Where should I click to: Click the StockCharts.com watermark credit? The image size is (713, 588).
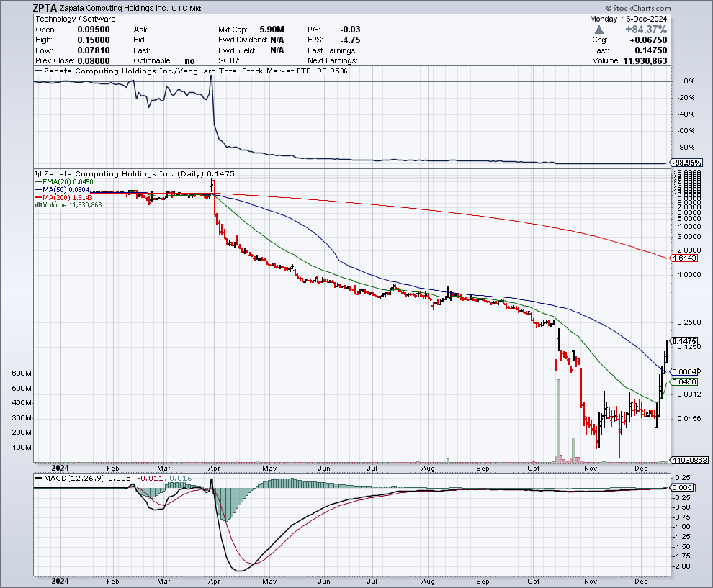point(638,8)
